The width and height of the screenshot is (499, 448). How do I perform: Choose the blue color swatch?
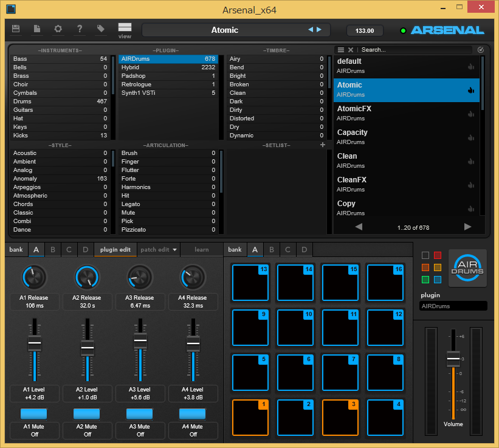[438, 280]
